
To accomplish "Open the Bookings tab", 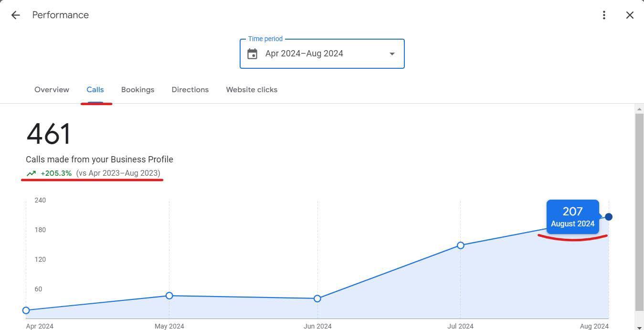I will coord(137,90).
